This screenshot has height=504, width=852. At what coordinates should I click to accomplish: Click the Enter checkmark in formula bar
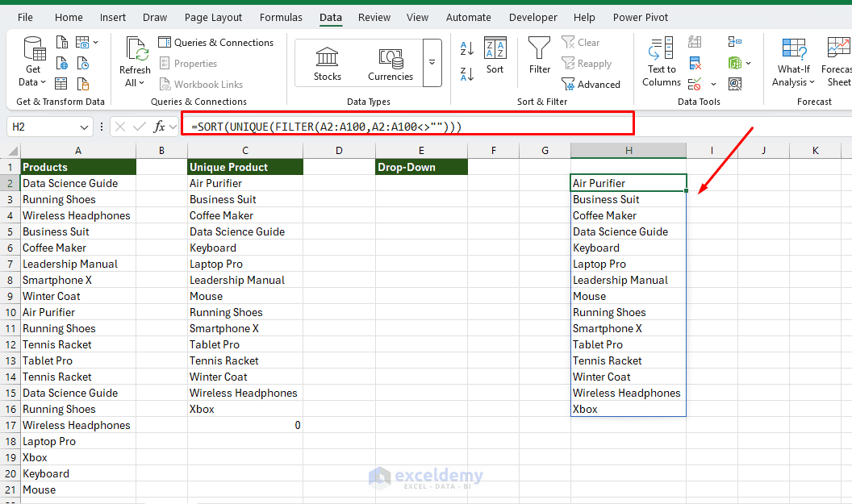[x=140, y=127]
